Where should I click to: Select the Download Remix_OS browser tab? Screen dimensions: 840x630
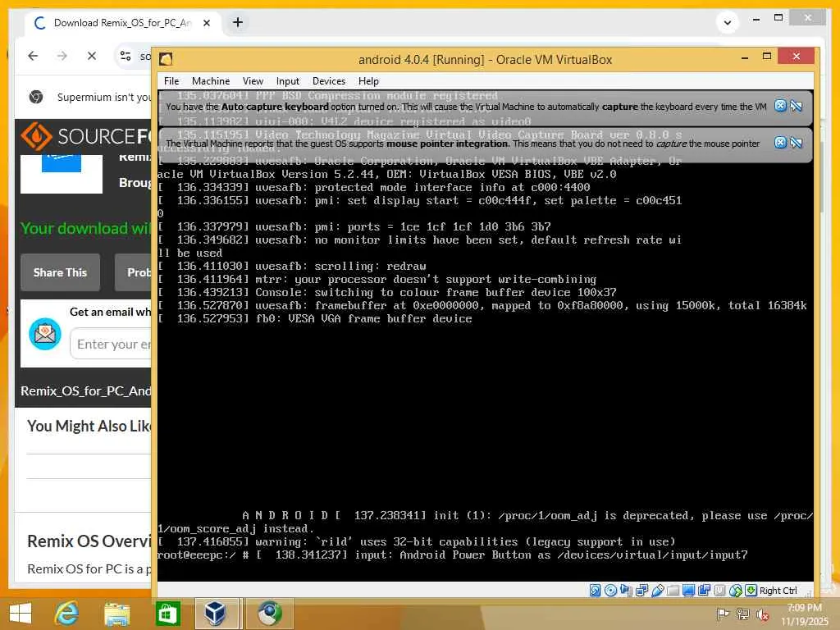[122, 23]
